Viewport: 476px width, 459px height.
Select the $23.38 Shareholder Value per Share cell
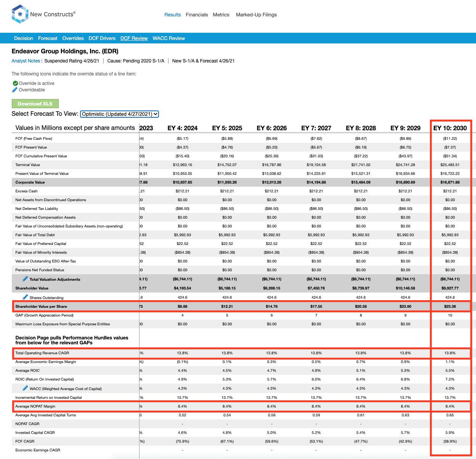[x=450, y=306]
